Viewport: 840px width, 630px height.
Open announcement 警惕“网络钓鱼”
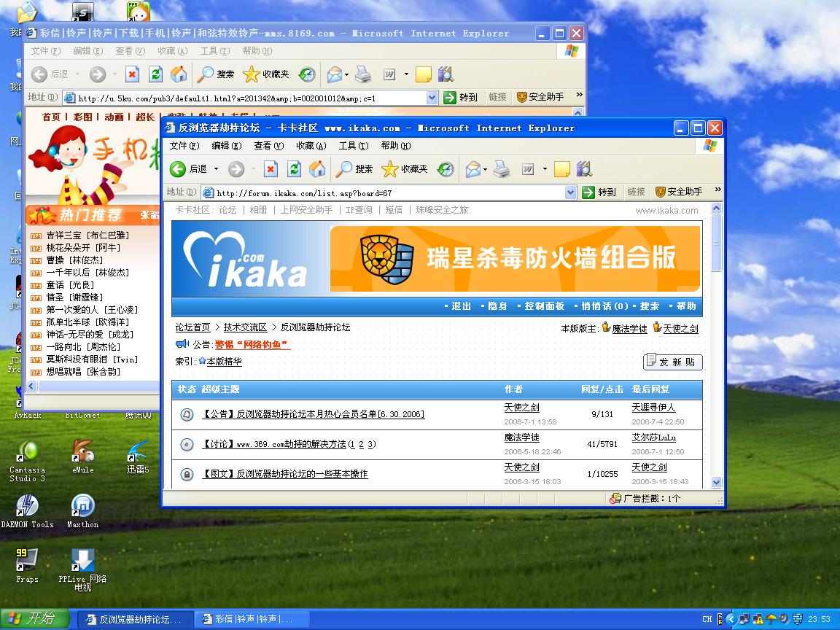click(252, 344)
